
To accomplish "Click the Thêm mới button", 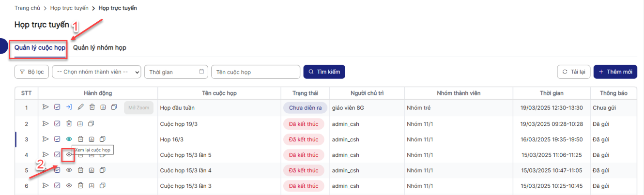I will pos(615,72).
